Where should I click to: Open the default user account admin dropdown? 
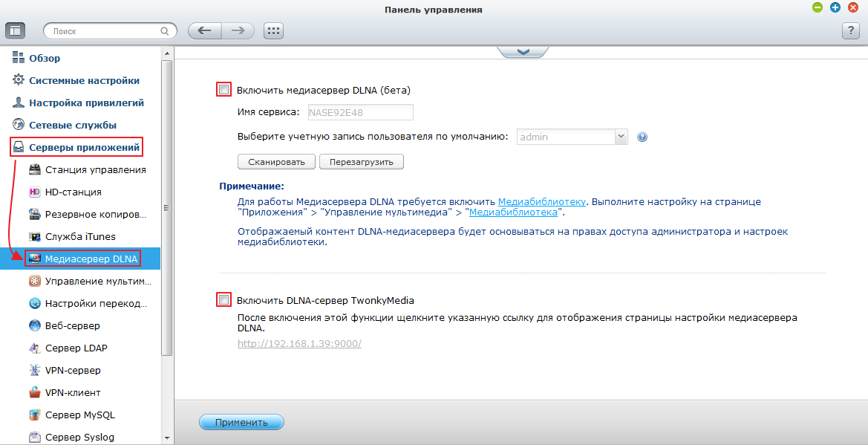(572, 137)
